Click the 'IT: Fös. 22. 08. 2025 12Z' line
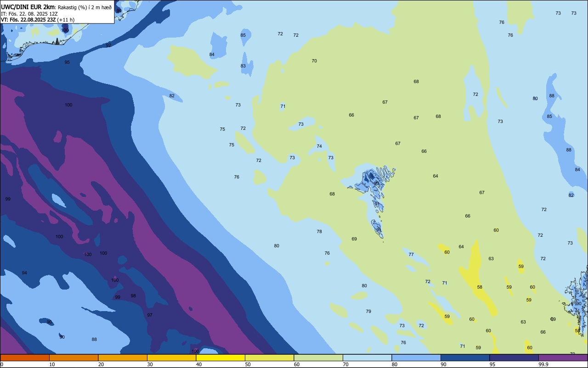 coord(29,14)
